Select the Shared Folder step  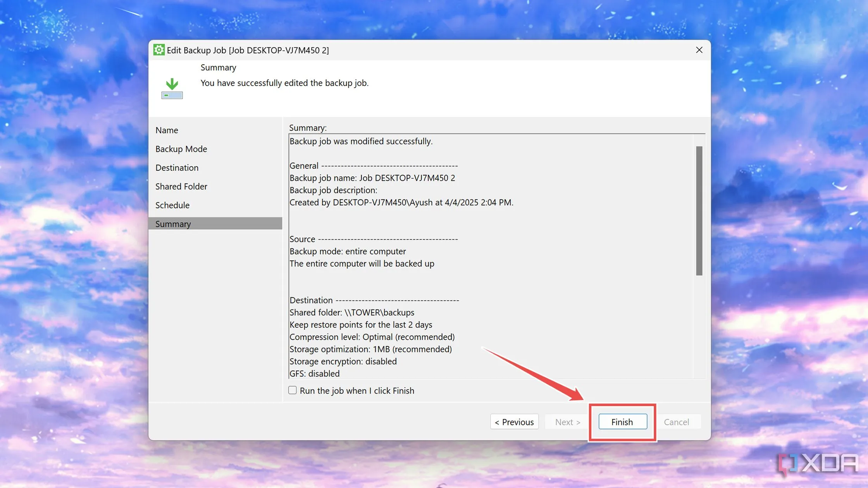coord(181,186)
